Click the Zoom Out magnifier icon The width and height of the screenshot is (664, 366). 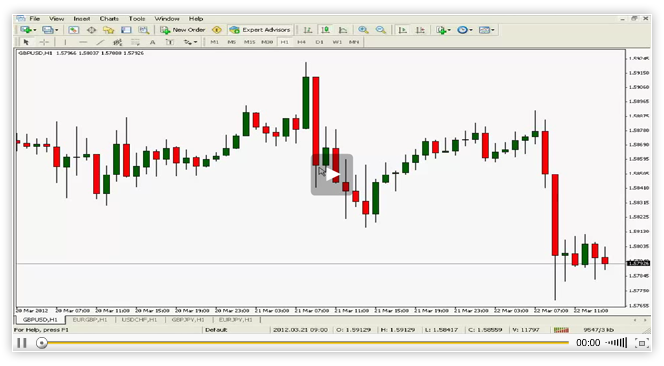(381, 30)
